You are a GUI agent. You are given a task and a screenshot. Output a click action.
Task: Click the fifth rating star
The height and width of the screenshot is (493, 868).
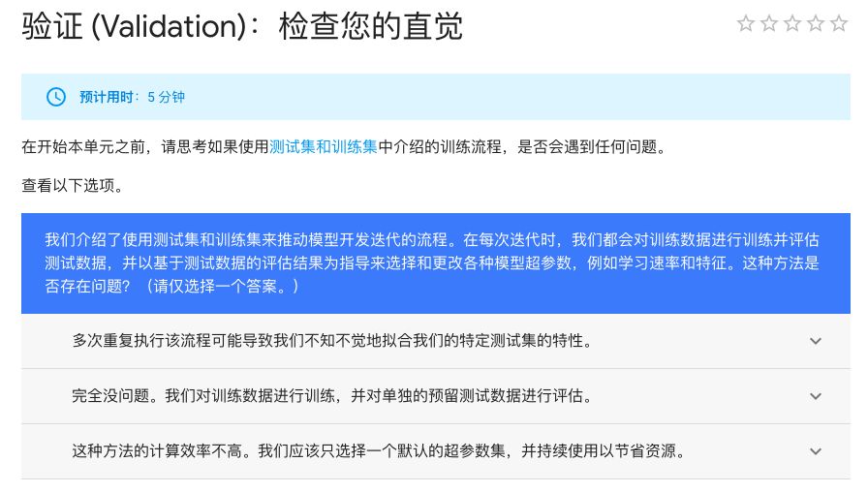(x=839, y=24)
